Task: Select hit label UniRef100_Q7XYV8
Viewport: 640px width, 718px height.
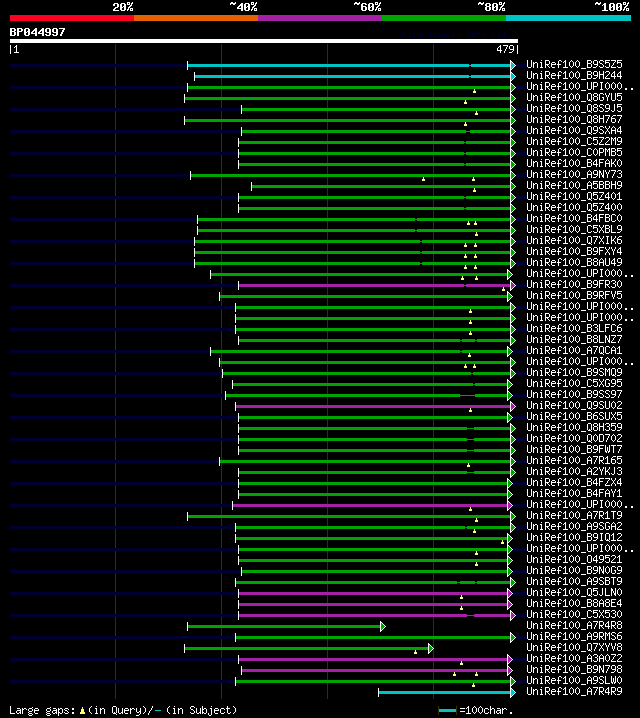Action: [x=574, y=647]
